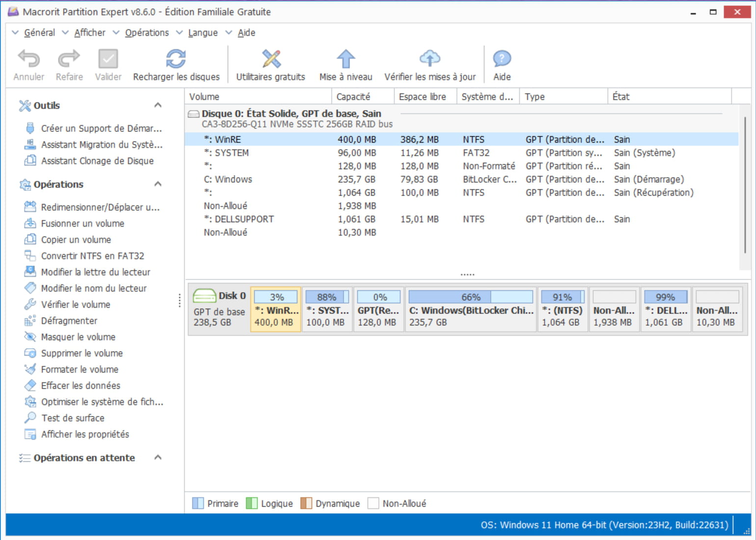Collapse the Outils panel section

point(158,105)
